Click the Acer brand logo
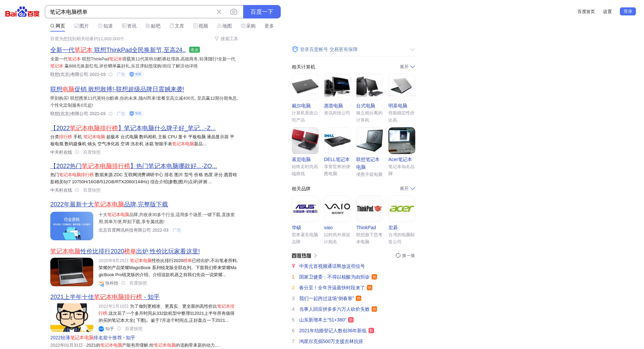Viewport: 644px width, 349px height. [401, 209]
